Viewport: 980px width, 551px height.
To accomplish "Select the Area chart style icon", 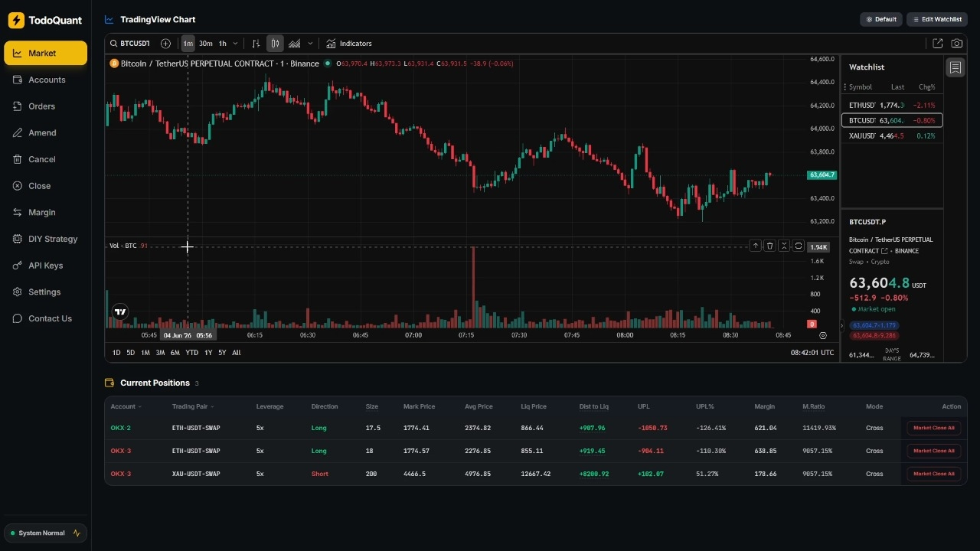I will pyautogui.click(x=294, y=44).
